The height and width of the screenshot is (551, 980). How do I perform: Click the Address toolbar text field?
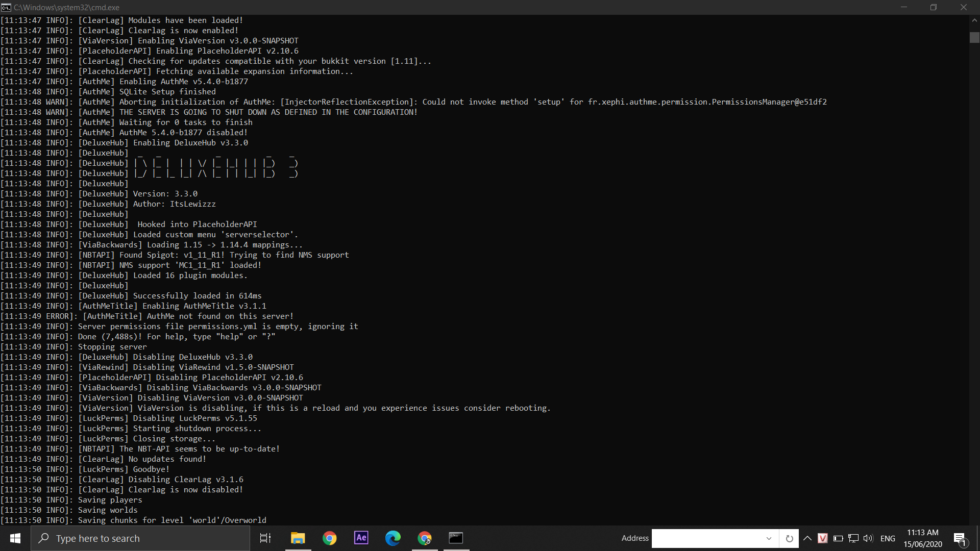tap(707, 538)
